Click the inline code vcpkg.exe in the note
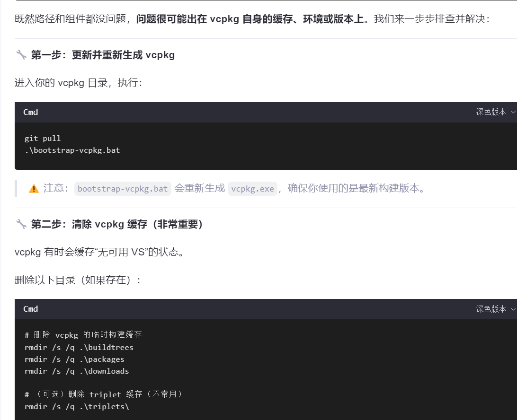The height and width of the screenshot is (420, 517). [252, 189]
